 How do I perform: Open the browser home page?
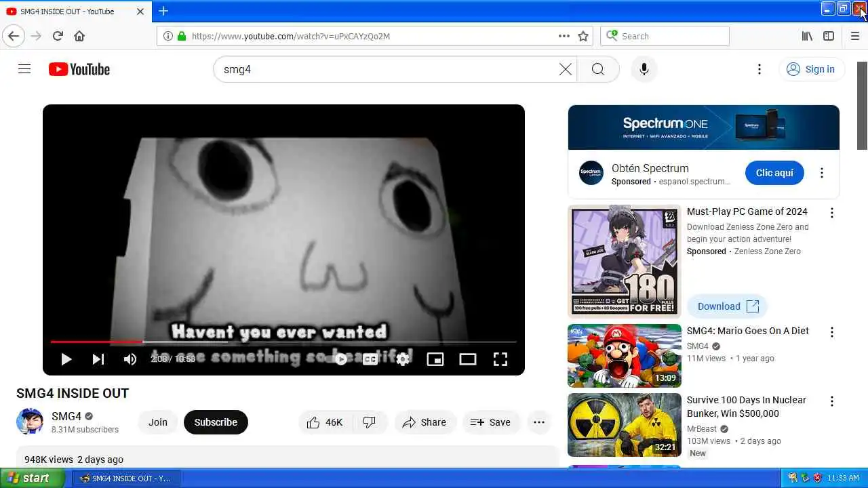click(79, 36)
